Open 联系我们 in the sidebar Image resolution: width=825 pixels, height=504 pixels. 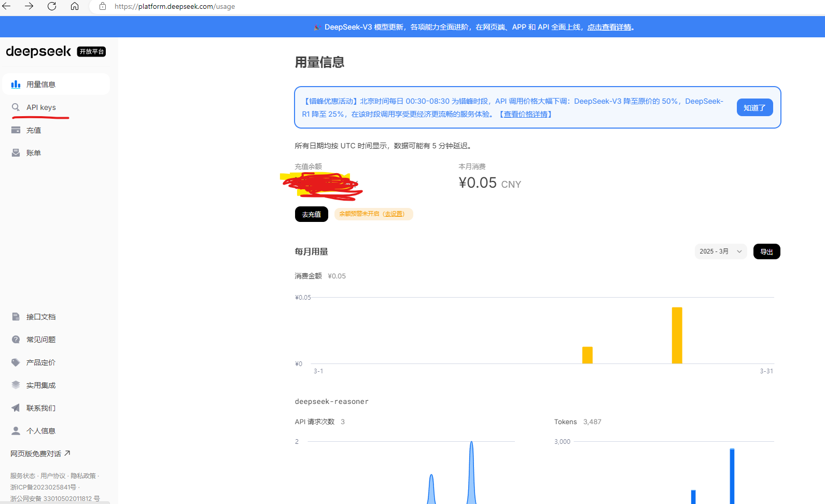(56, 408)
